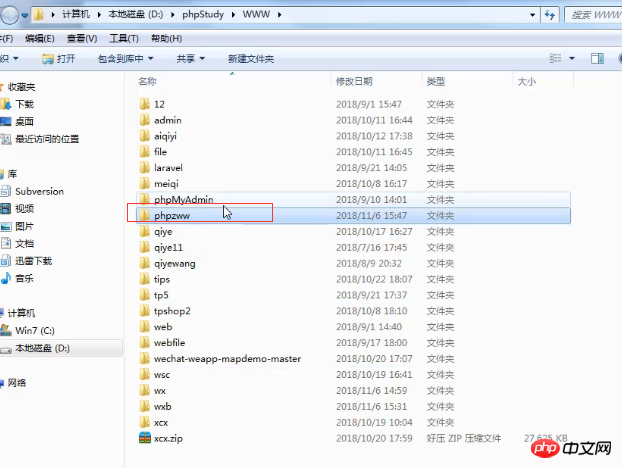
Task: Click 新建文件夹 button
Action: [x=251, y=59]
